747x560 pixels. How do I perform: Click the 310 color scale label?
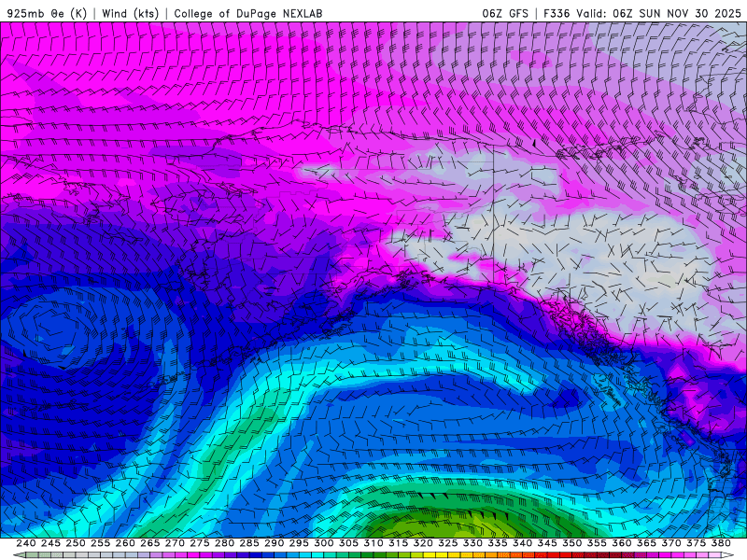[x=373, y=543]
